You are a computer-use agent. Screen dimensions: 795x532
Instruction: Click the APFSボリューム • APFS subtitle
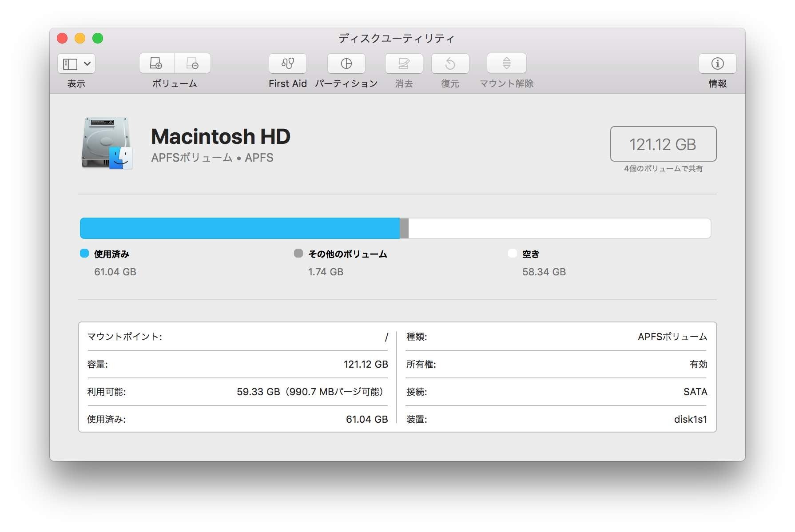point(212,158)
